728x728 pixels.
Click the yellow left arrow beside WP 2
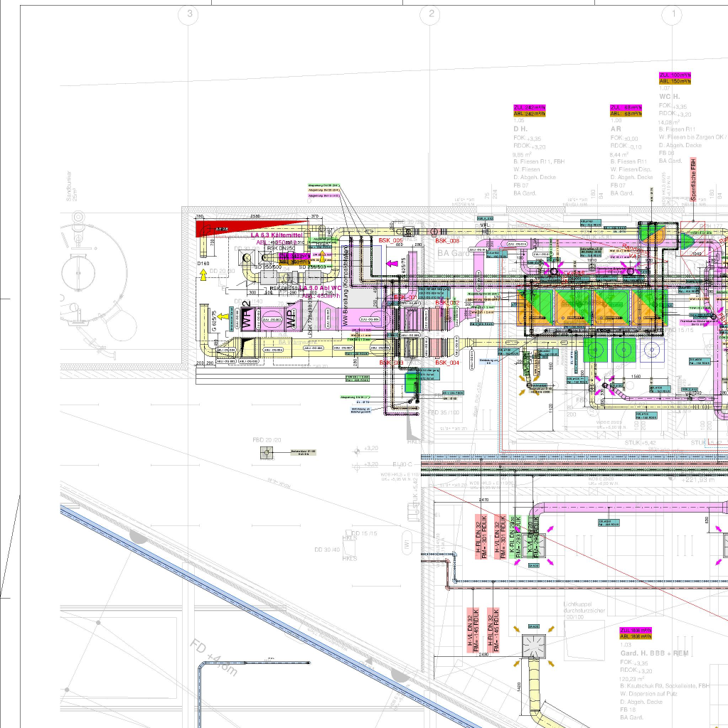pos(222,316)
